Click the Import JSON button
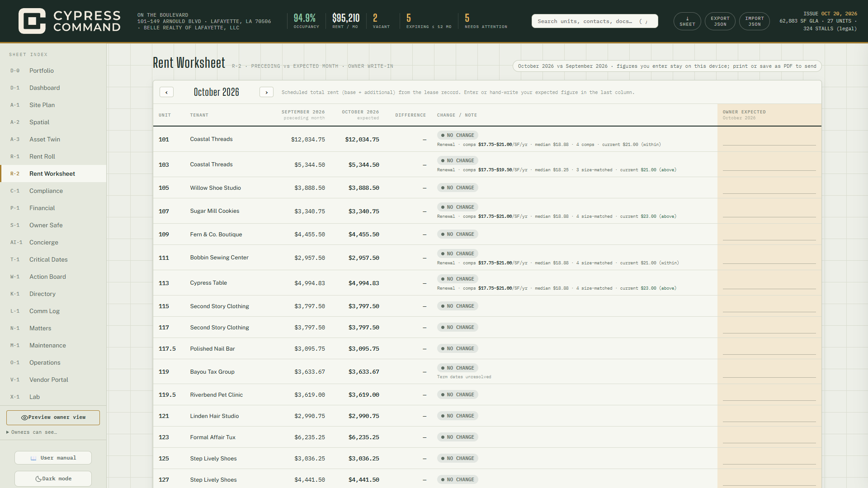 pos(754,21)
